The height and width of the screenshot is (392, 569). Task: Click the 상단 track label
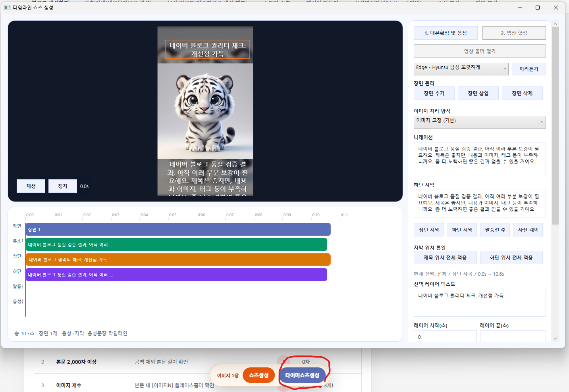17,256
